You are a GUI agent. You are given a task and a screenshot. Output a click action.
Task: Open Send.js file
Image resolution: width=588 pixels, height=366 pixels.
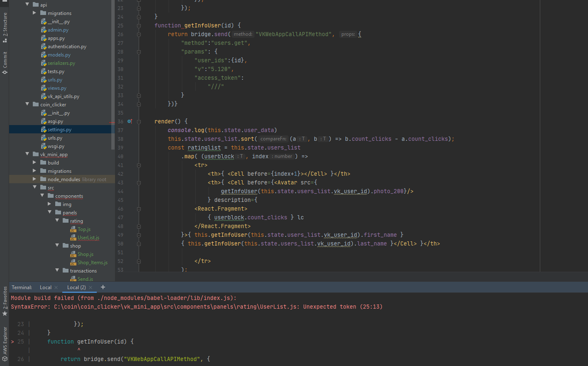click(85, 279)
